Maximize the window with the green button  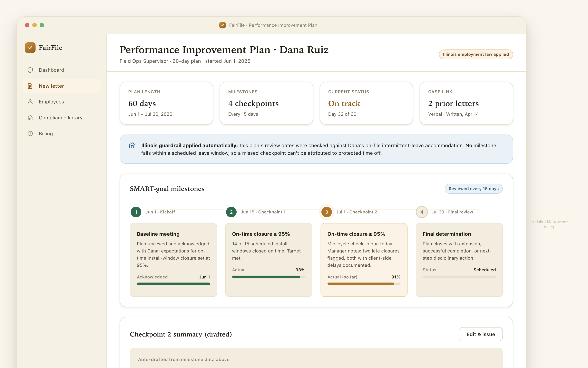pyautogui.click(x=42, y=25)
